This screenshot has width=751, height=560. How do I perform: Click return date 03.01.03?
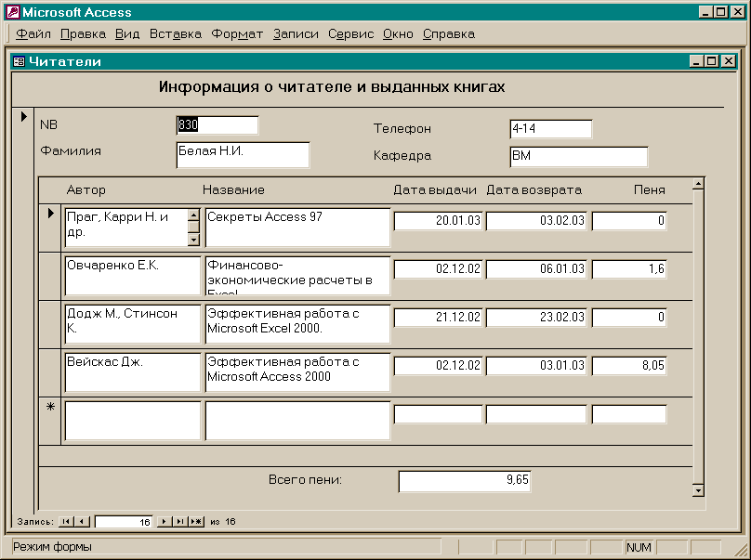[536, 366]
